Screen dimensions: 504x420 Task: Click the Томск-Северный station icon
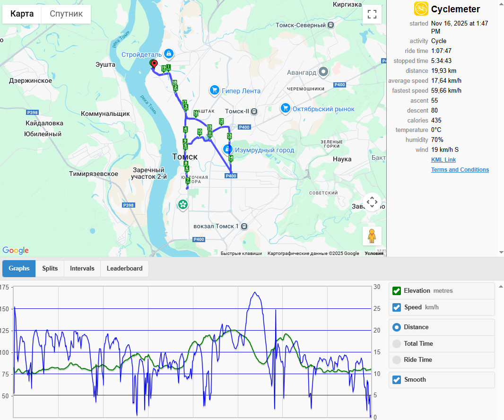click(x=331, y=25)
